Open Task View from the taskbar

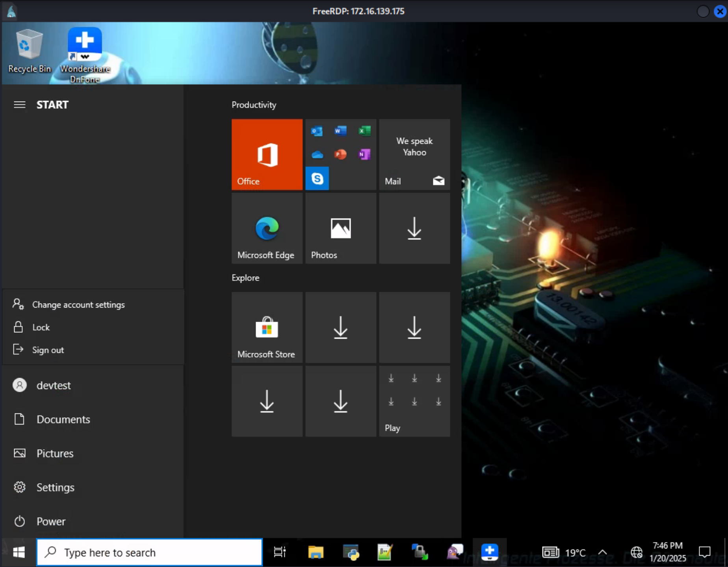[x=280, y=552]
